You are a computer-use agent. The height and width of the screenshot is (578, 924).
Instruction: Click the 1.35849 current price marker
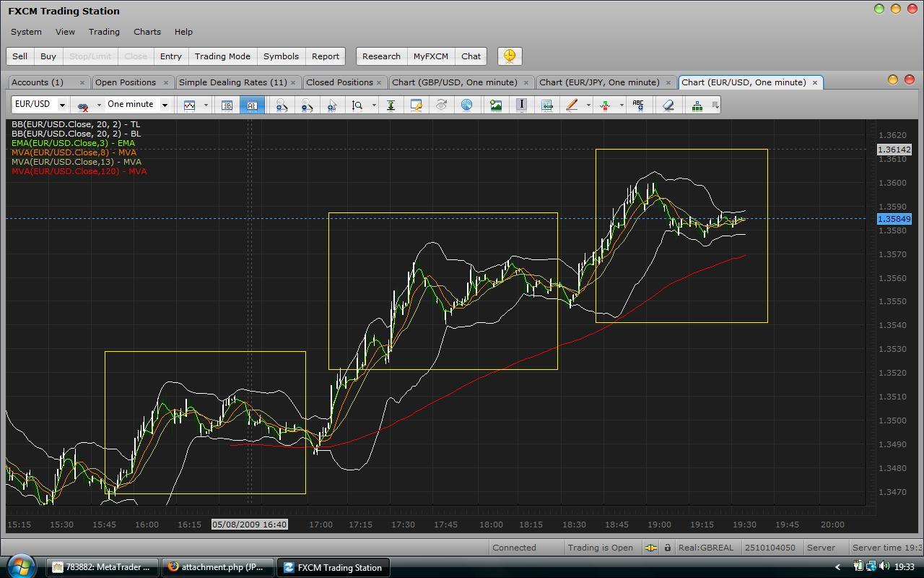(894, 219)
